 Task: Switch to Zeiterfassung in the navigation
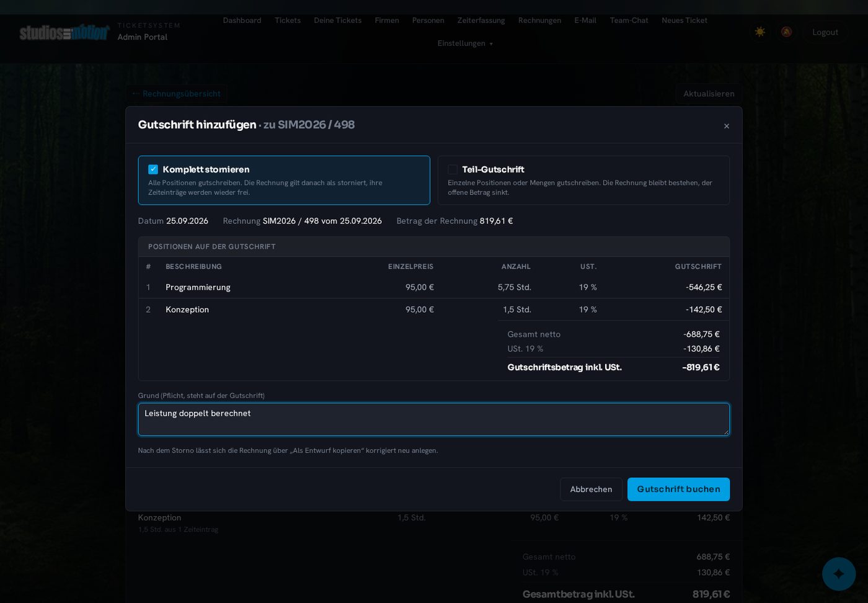481,20
